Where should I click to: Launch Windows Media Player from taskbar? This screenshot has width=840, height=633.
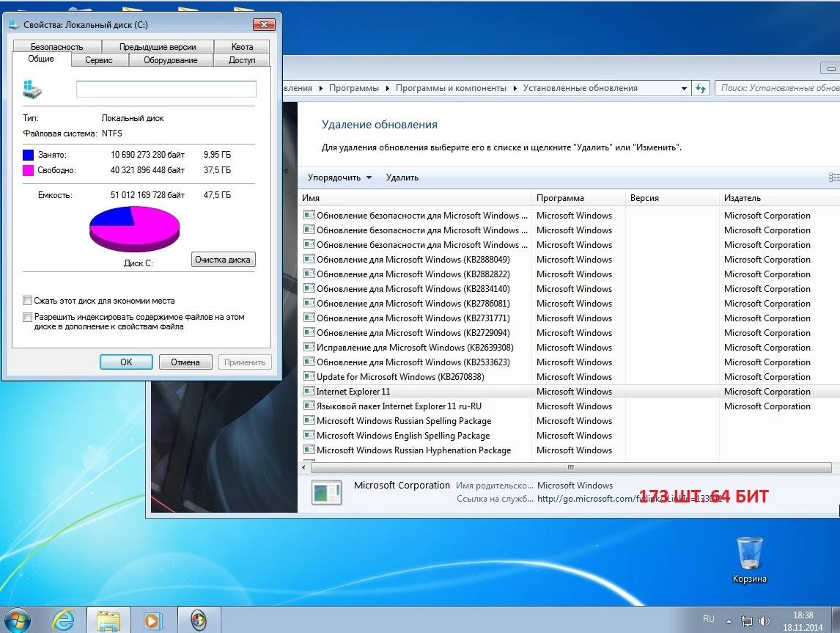tap(152, 621)
